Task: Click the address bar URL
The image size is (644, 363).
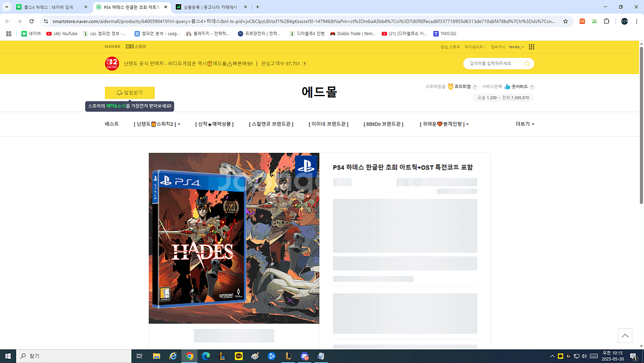Action: pyautogui.click(x=304, y=21)
